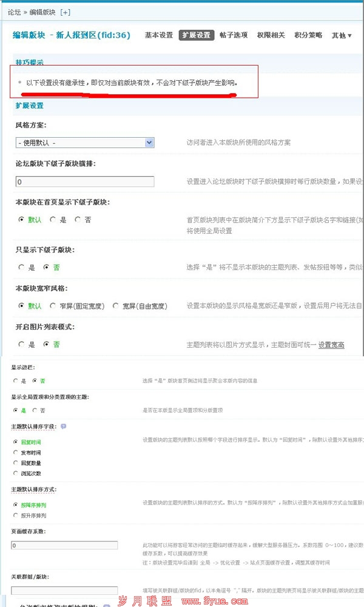364x607 pixels.
Task: Click the 关联群组/版块 input field
Action: tap(64, 590)
